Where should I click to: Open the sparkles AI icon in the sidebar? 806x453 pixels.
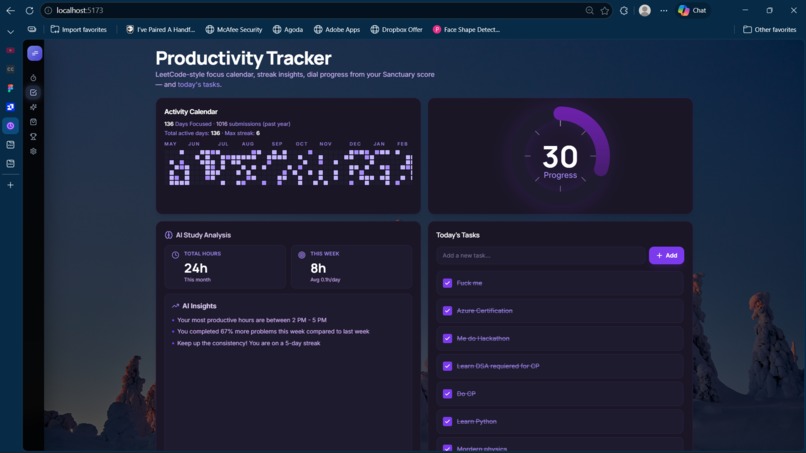[x=33, y=107]
